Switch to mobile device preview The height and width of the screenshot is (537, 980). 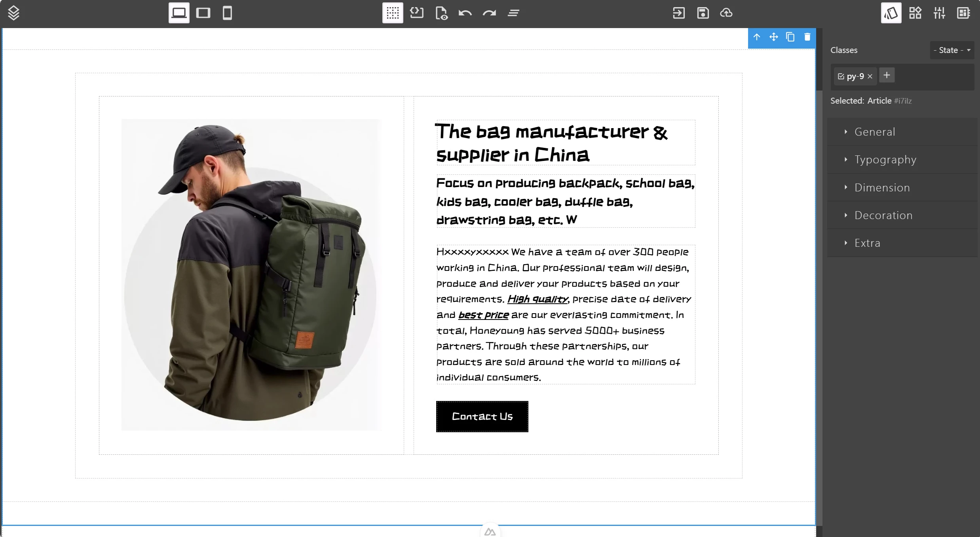tap(227, 13)
